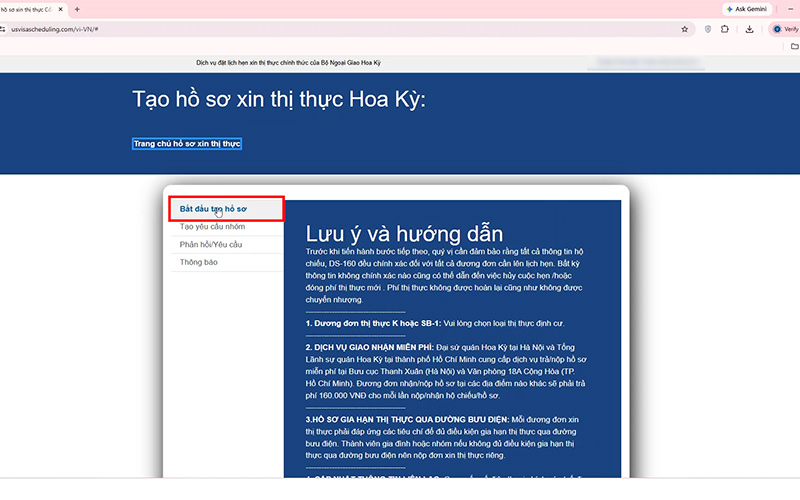Open the bookmarks folder icon
This screenshot has width=800, height=500.
[794, 46]
